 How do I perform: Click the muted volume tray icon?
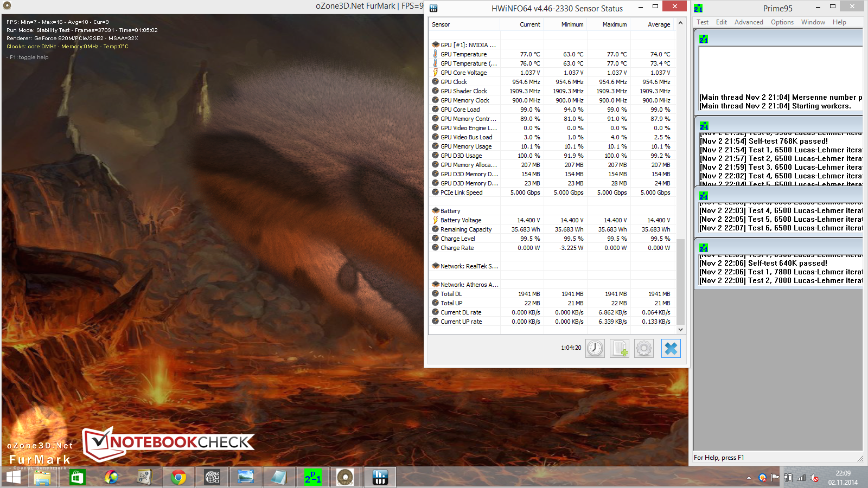click(x=814, y=478)
